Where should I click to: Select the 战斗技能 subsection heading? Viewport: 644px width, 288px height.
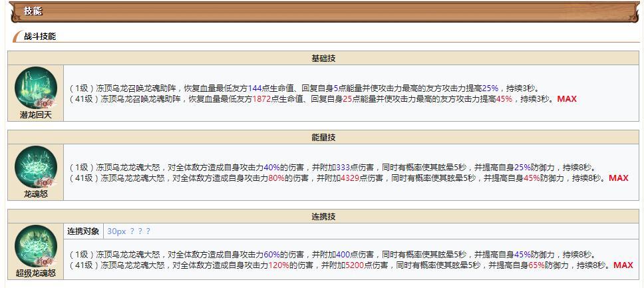click(39, 37)
